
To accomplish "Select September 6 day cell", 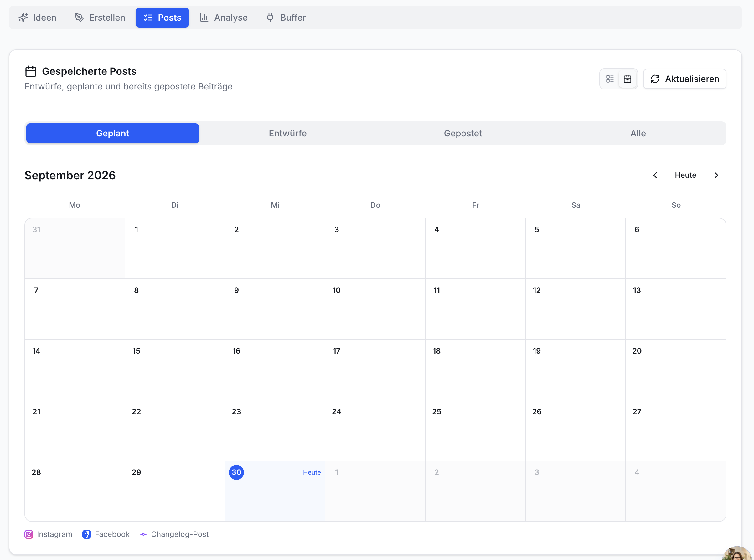I will [x=675, y=248].
